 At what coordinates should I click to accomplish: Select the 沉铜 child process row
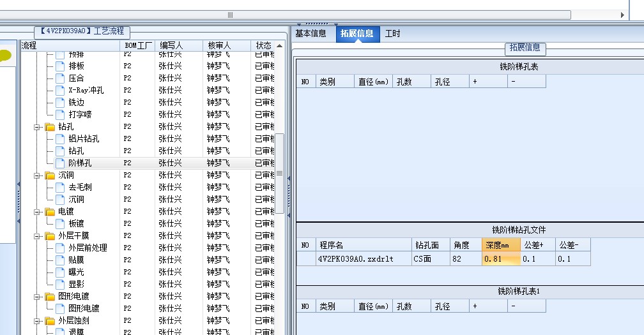76,199
